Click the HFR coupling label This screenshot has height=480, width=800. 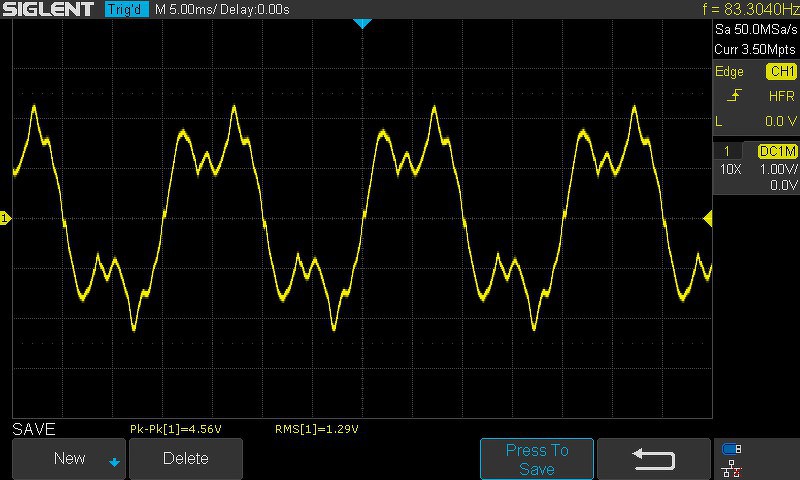782,96
